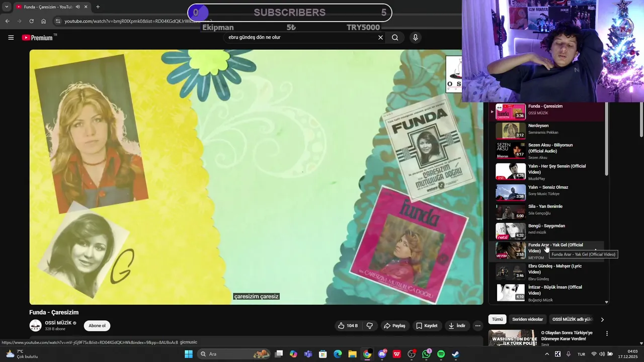644x362 pixels.
Task: Click the İndir download button
Action: (x=457, y=326)
